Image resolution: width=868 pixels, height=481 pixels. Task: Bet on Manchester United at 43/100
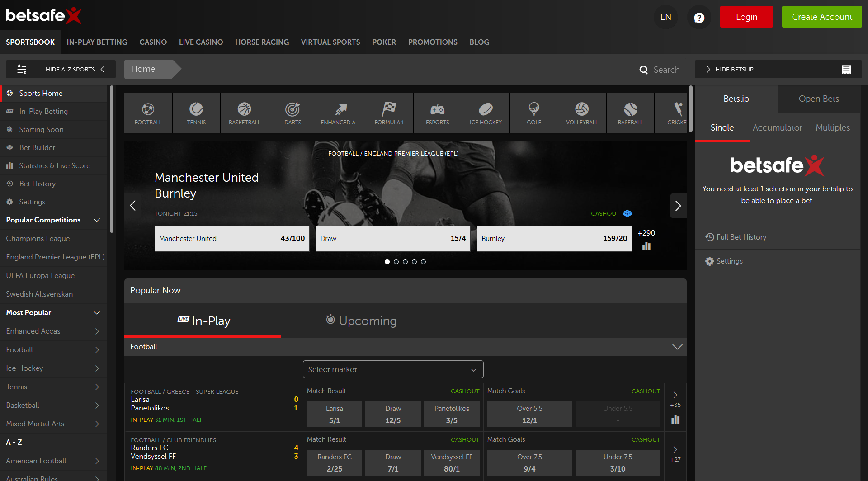click(232, 239)
